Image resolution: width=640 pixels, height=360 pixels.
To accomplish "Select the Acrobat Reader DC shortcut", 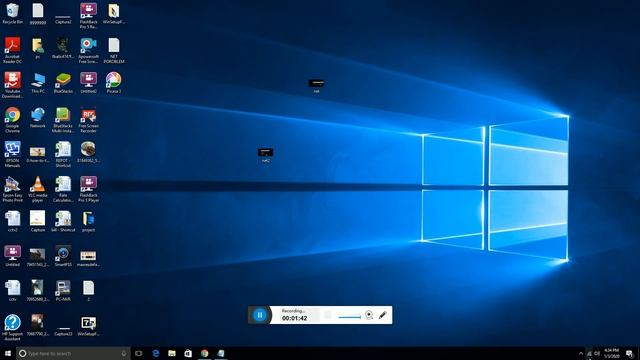I will pyautogui.click(x=12, y=50).
